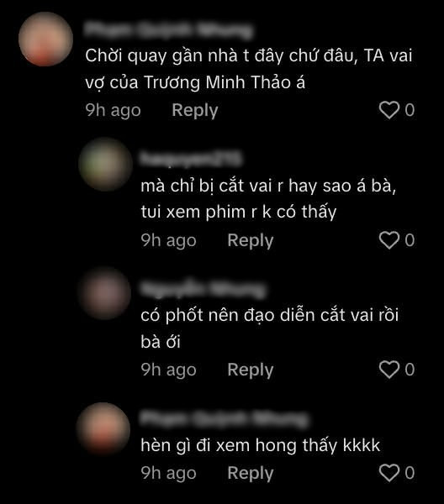Image resolution: width=444 pixels, height=504 pixels.
Task: Open the top commenter's blurred avatar
Action: (x=45, y=39)
